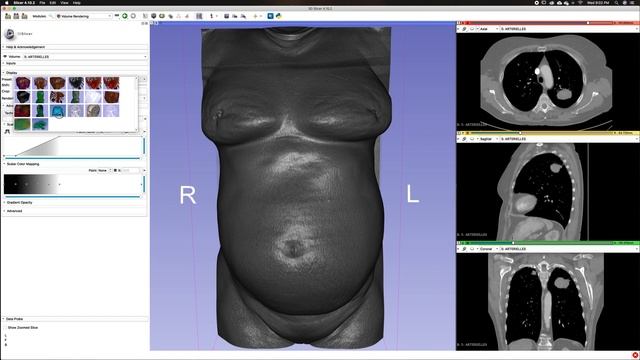Screen dimensions: 640x360
Task: Open module history dropdown icon
Action: pyautogui.click(x=117, y=16)
